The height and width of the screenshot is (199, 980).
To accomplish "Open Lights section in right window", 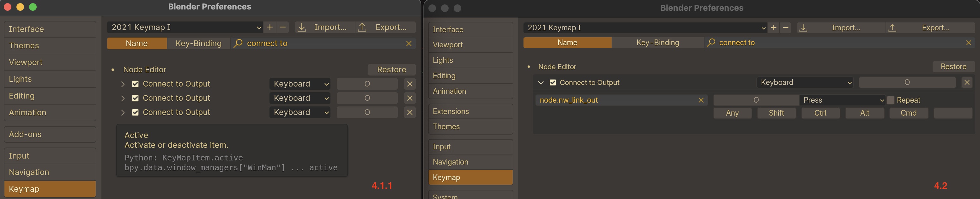I will coord(471,61).
